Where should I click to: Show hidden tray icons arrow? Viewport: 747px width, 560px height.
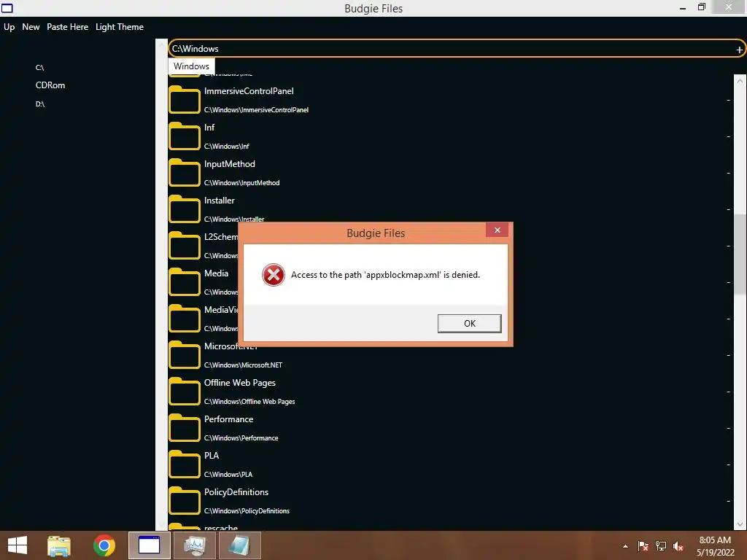point(625,547)
